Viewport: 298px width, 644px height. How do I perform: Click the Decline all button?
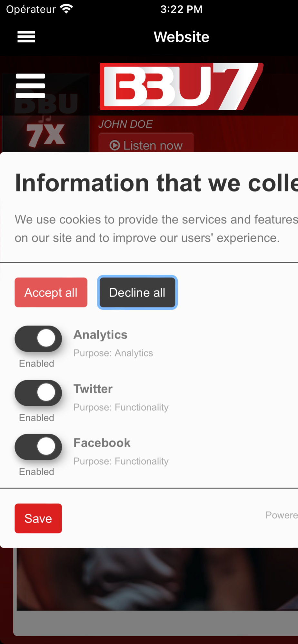137,292
